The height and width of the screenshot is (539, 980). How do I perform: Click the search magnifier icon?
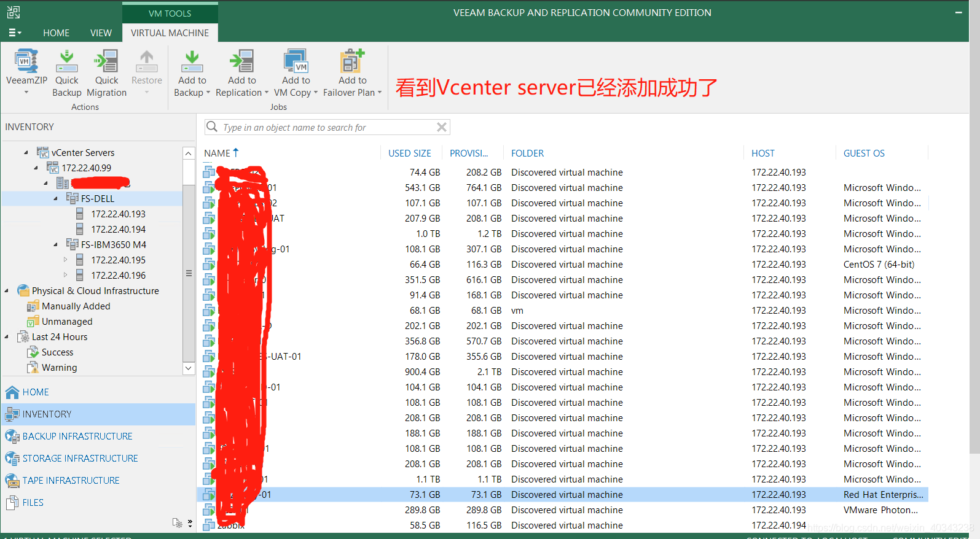[212, 126]
